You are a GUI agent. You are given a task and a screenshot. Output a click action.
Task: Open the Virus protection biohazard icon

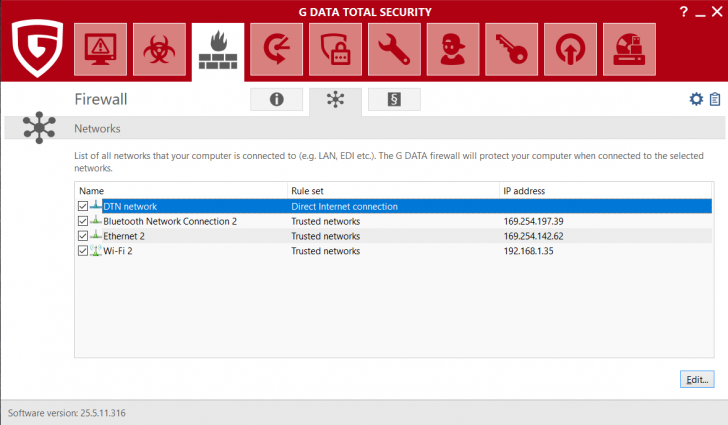coord(159,49)
